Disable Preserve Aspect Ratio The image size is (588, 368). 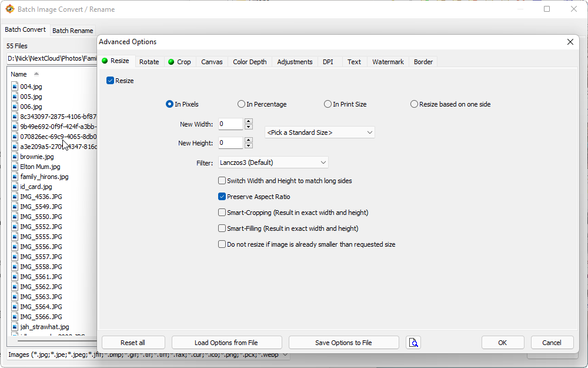pos(222,197)
